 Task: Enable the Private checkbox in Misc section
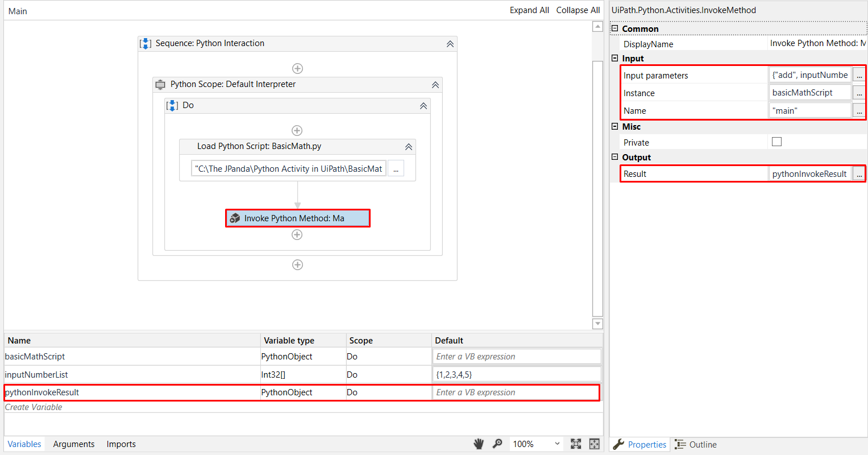coord(776,141)
